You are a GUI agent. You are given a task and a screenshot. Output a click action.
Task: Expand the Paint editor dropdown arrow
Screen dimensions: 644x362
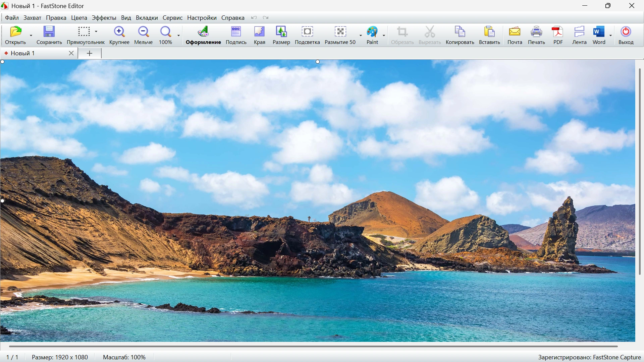pyautogui.click(x=384, y=36)
